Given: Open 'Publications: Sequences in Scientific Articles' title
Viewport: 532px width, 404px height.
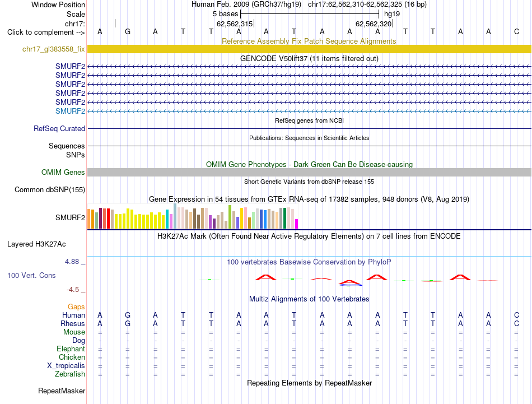Looking at the screenshot, I should [x=309, y=138].
